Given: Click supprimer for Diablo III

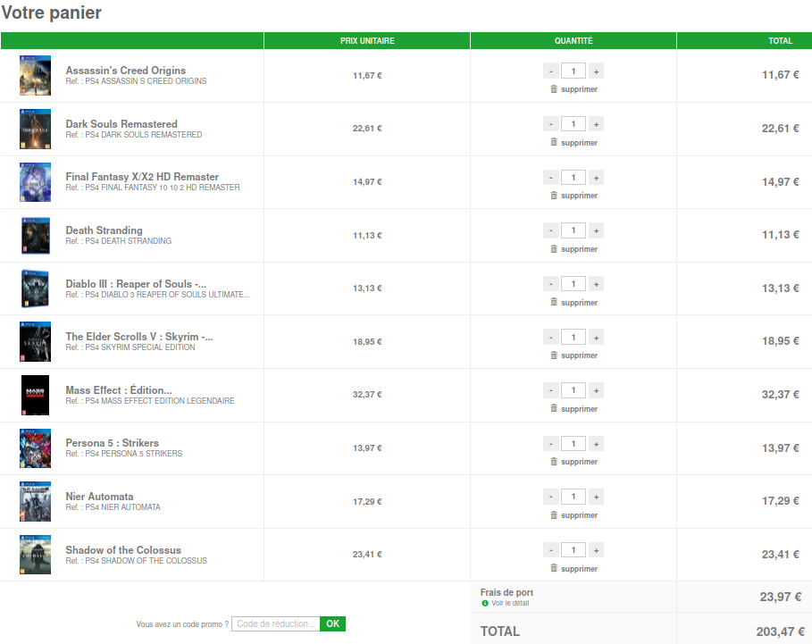Looking at the screenshot, I should (x=573, y=302).
